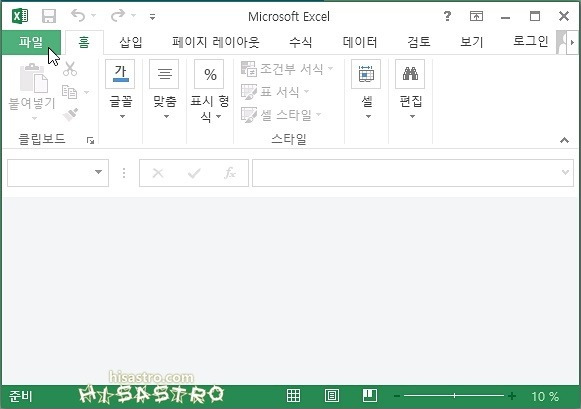Select the 보기 tab

[x=472, y=42]
